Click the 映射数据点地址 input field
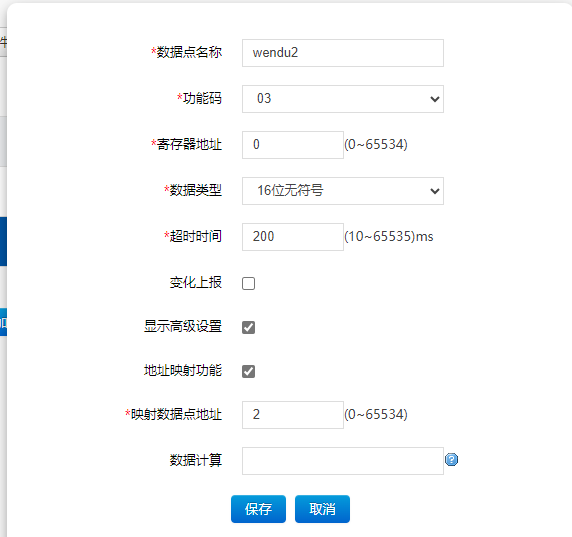 [293, 415]
